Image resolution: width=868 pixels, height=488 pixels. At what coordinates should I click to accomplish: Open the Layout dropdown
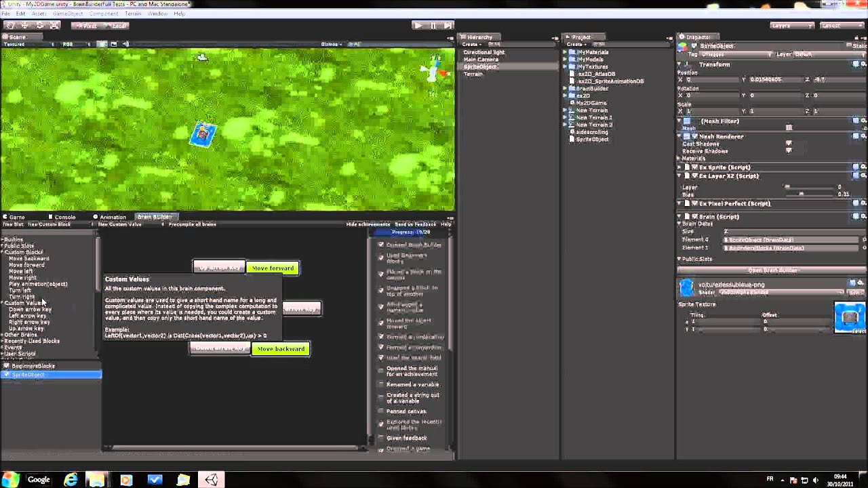pyautogui.click(x=840, y=25)
